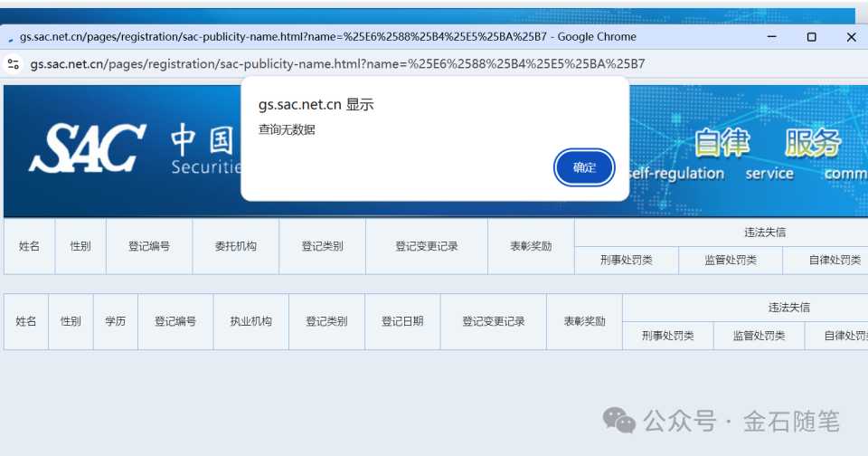Click the Chrome window title bar text
This screenshot has width=868, height=456.
327,37
